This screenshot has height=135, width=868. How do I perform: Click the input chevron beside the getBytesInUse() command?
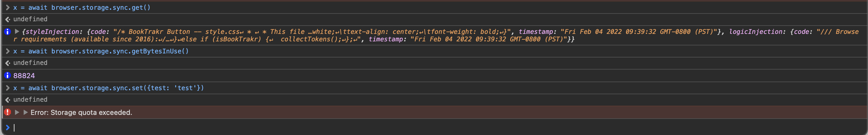click(8, 51)
